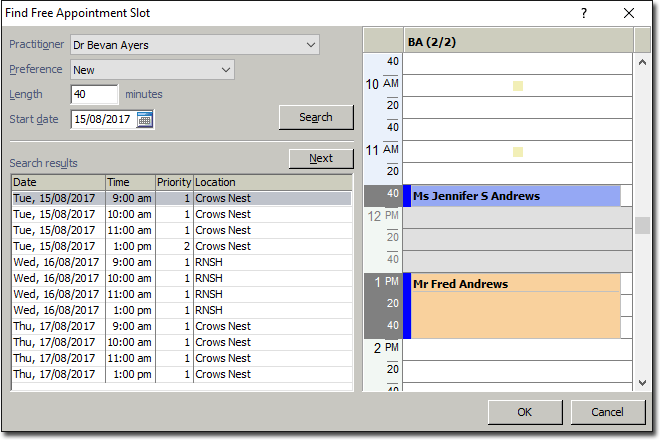Select the Tue 15/08/2017 11:00 am result

(x=182, y=230)
